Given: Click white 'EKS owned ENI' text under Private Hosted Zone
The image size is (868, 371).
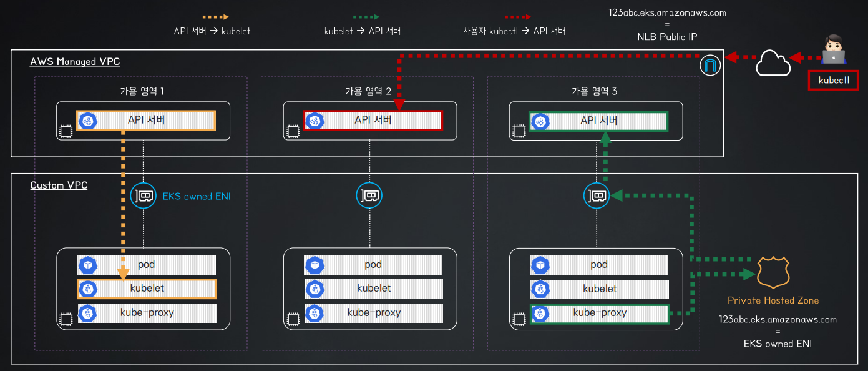Looking at the screenshot, I should [778, 344].
